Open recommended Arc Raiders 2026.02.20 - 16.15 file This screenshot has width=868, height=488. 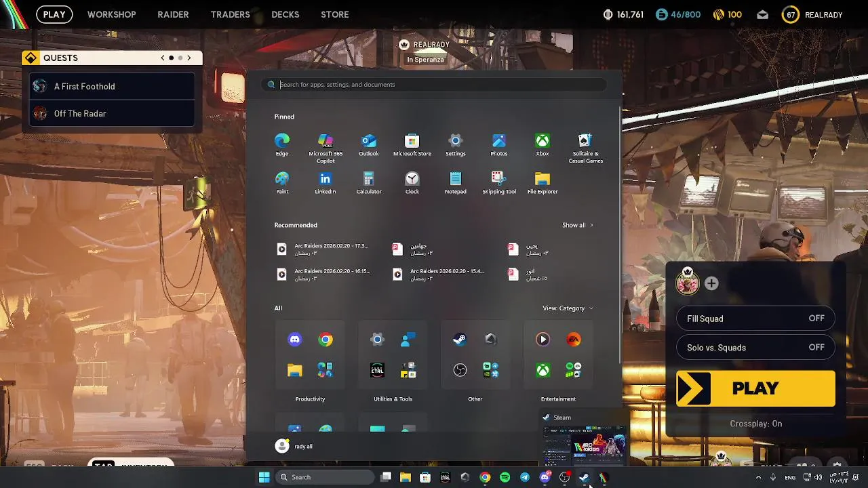click(323, 274)
